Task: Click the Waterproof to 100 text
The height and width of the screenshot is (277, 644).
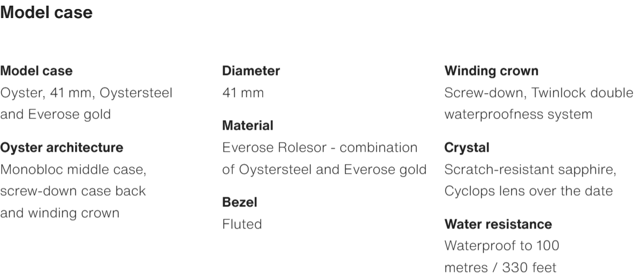Action: [502, 245]
